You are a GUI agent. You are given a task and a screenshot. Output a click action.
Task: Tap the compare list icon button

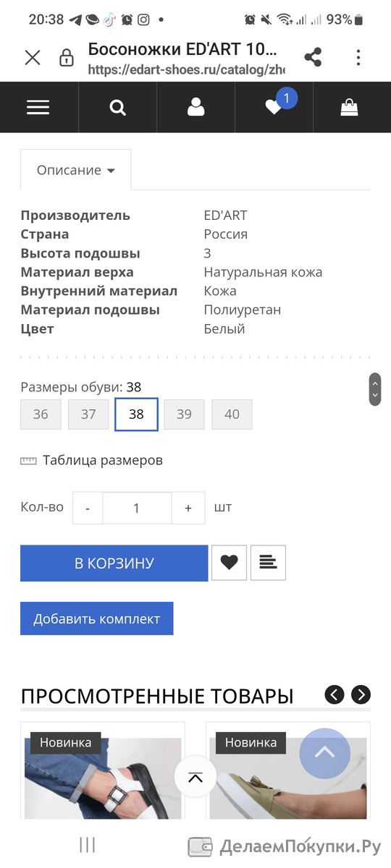(268, 563)
